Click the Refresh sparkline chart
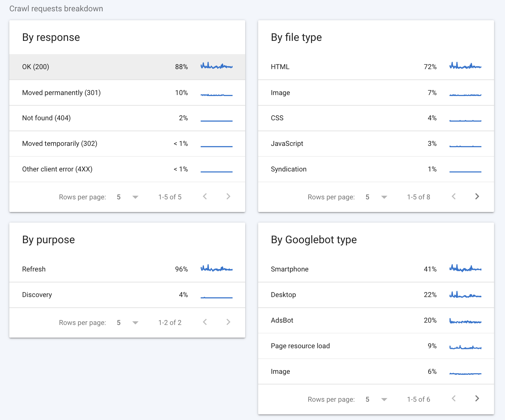The image size is (505, 420). pos(217,268)
